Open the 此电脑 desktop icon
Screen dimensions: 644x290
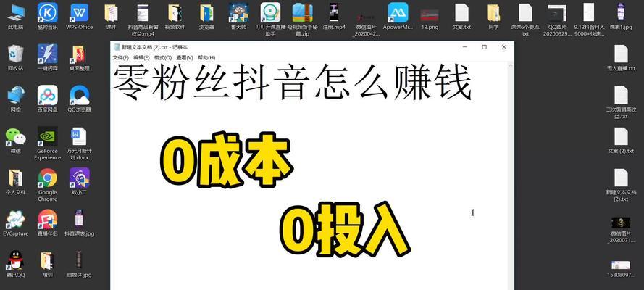[16, 17]
